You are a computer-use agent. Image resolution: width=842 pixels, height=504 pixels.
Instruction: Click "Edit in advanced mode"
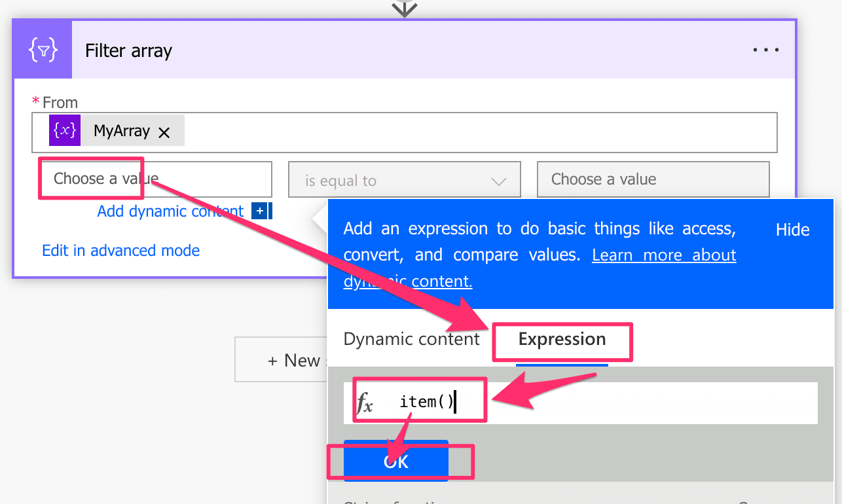click(120, 250)
